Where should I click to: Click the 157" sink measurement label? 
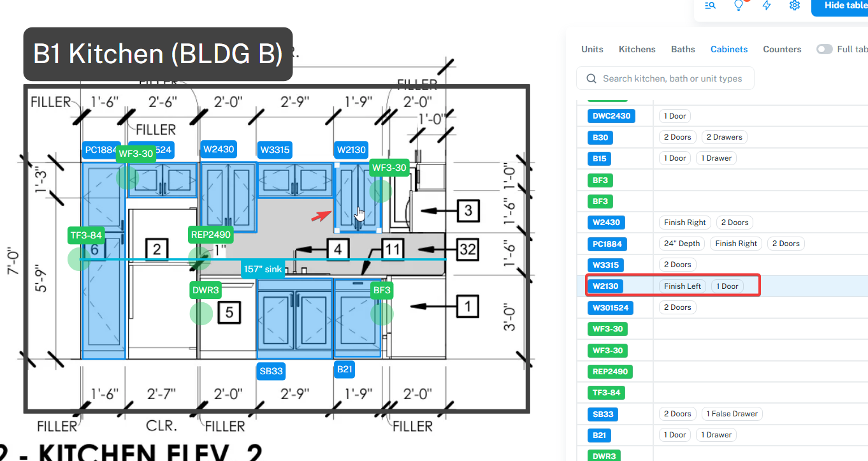point(263,269)
